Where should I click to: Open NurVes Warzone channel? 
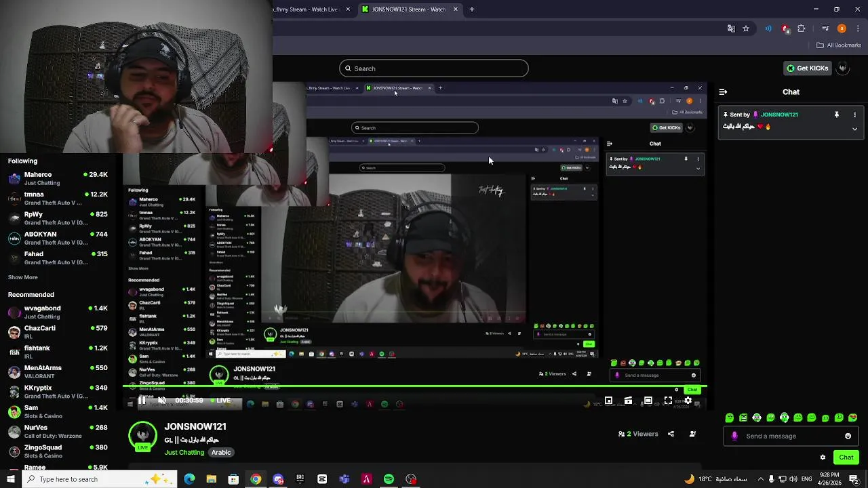[58, 431]
